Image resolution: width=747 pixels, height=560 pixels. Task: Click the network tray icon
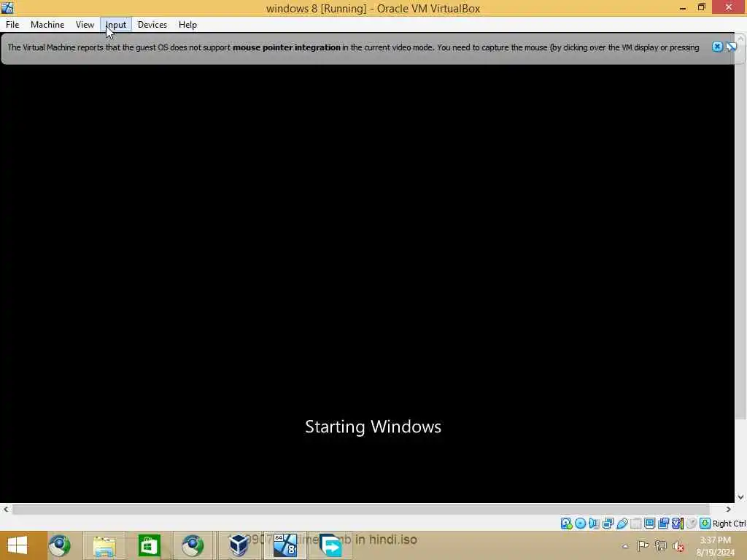pos(661,545)
